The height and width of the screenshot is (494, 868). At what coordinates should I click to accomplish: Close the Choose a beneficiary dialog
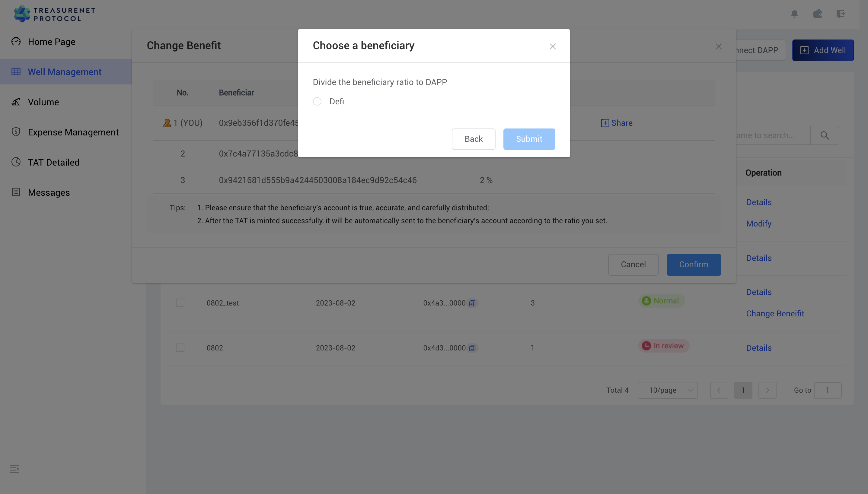point(553,46)
